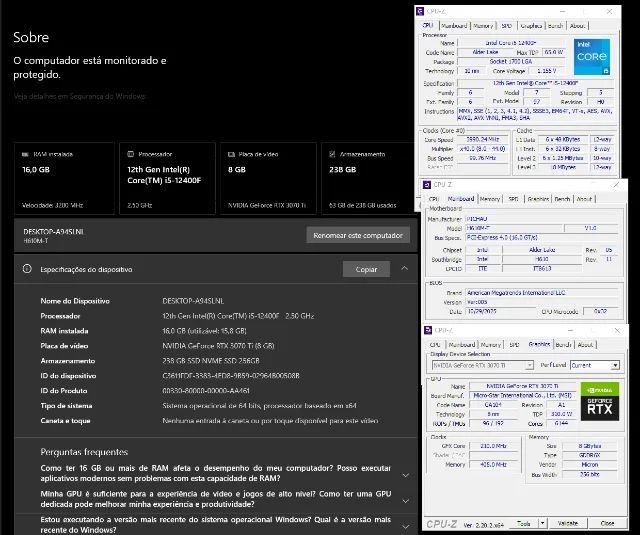The height and width of the screenshot is (535, 640).
Task: Click the Validate button in CPU-Z
Action: [568, 523]
